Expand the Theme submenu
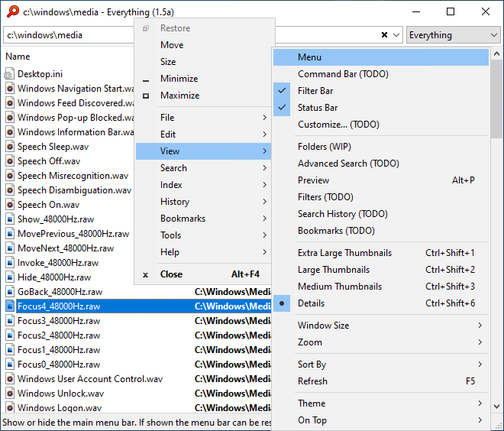Viewport: 504px width, 431px height. (x=381, y=403)
